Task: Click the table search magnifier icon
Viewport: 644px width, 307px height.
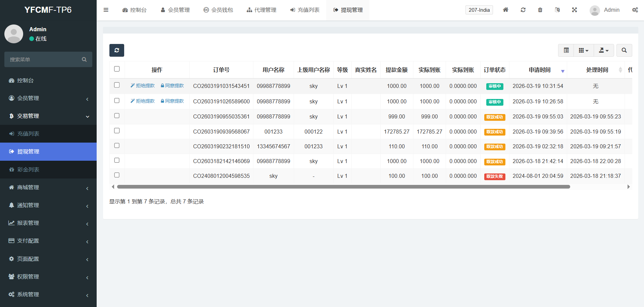Action: point(624,50)
